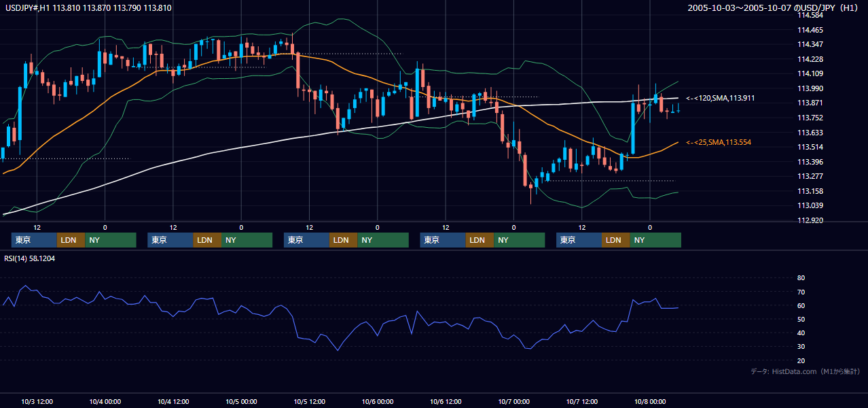This screenshot has height=408, width=868.
Task: Click price axis label 113.277
Action: [810, 176]
